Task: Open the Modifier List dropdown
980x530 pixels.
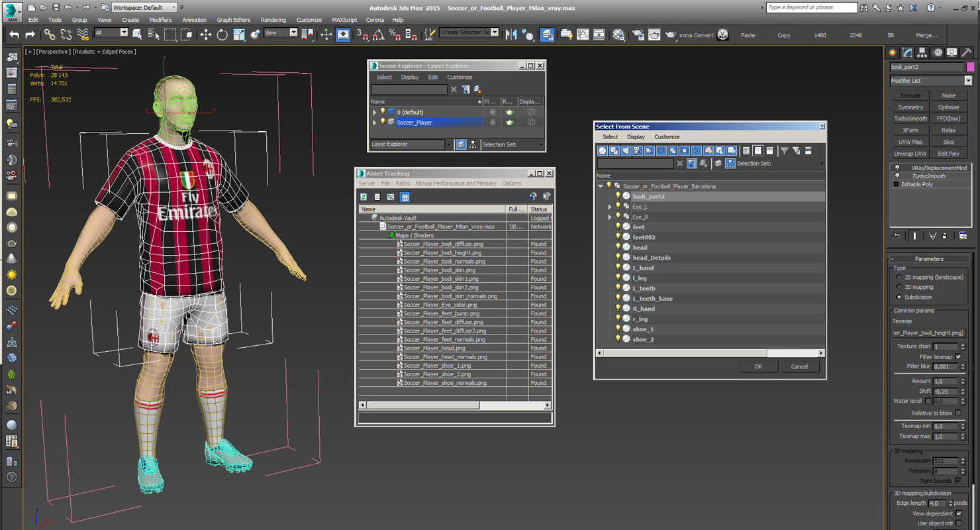Action: pyautogui.click(x=931, y=80)
